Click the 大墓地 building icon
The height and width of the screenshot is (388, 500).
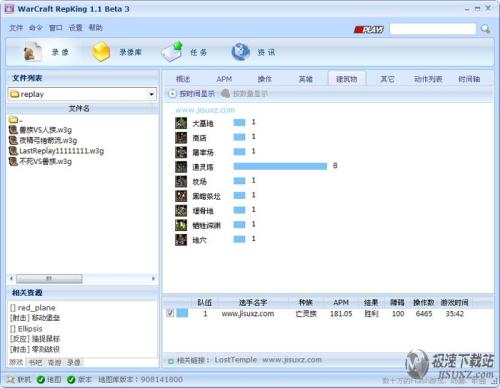tap(181, 123)
